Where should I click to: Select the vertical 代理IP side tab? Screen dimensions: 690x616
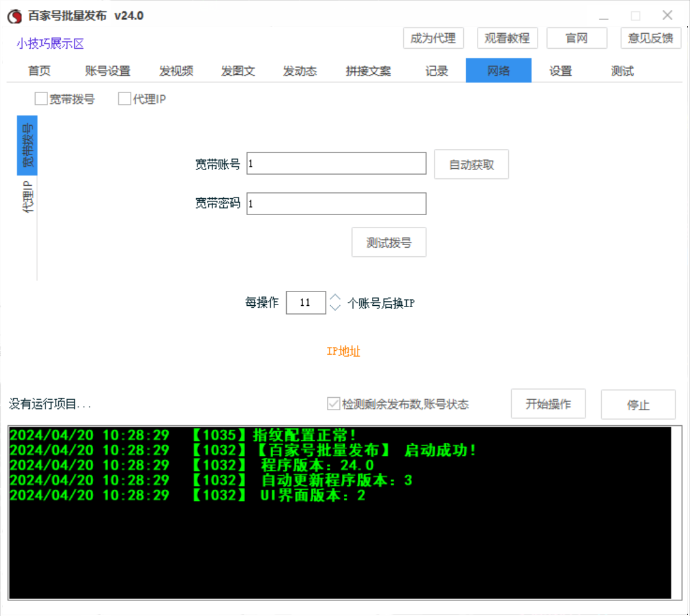(27, 197)
